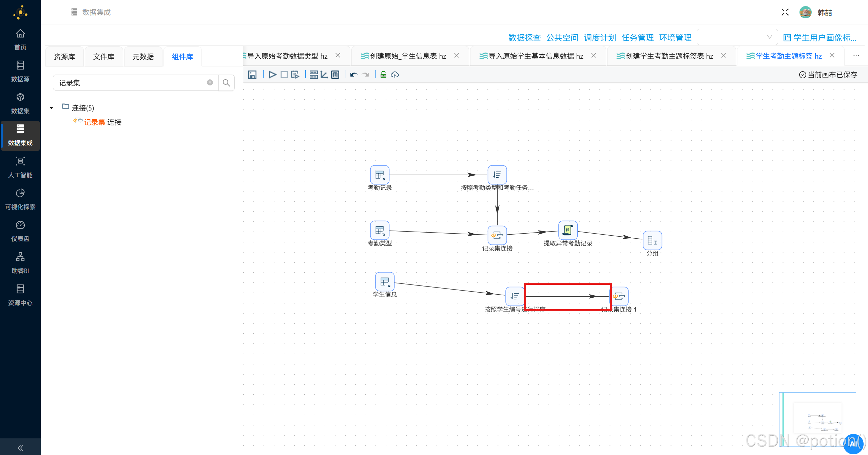Switch to the 资源库 tab

click(x=64, y=57)
